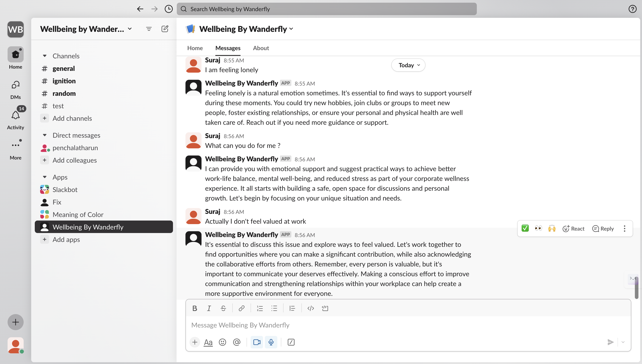Toggle code block formatting
642x364 pixels.
(x=325, y=308)
